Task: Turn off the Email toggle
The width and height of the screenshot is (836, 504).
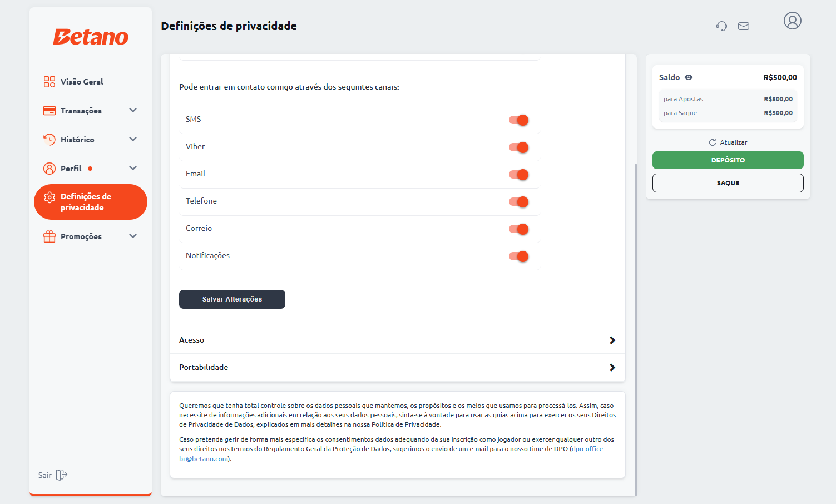Action: pos(518,175)
